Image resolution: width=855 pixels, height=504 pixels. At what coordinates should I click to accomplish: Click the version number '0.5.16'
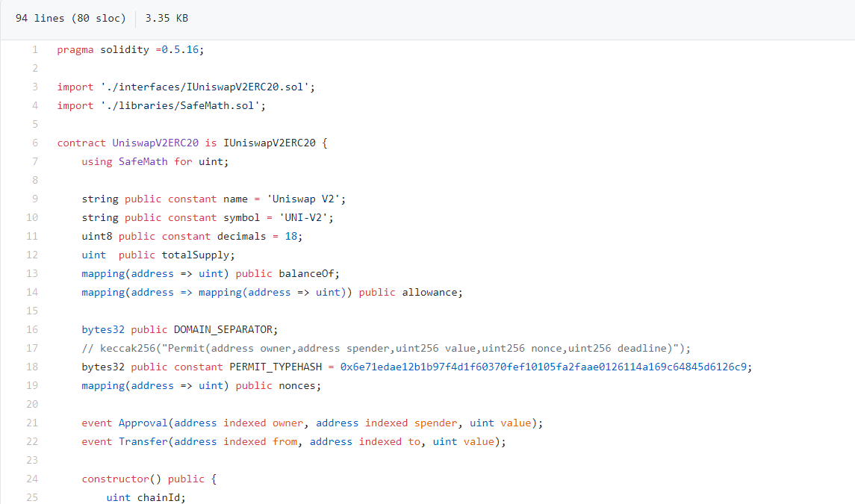pyautogui.click(x=180, y=49)
